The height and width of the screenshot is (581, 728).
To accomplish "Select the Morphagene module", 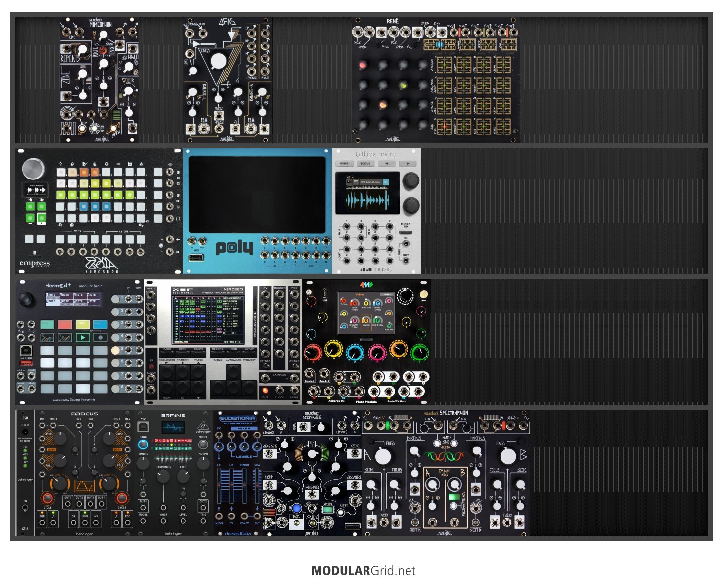I will (x=312, y=473).
